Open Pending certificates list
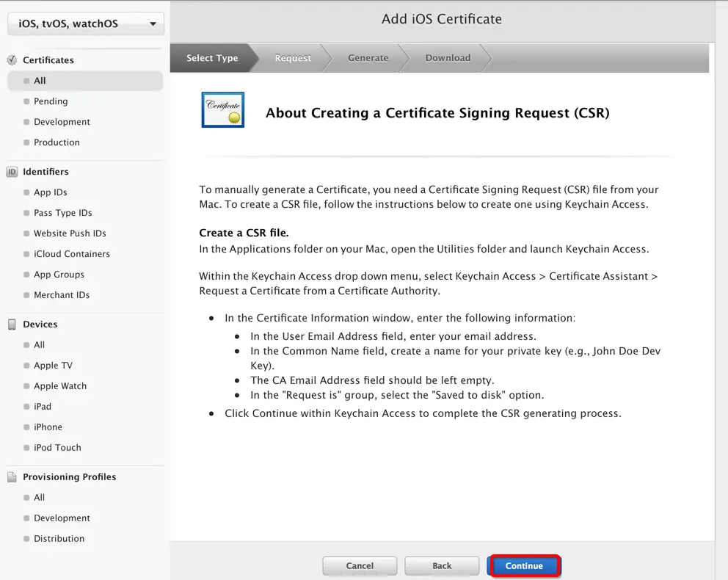The height and width of the screenshot is (580, 728). tap(51, 101)
